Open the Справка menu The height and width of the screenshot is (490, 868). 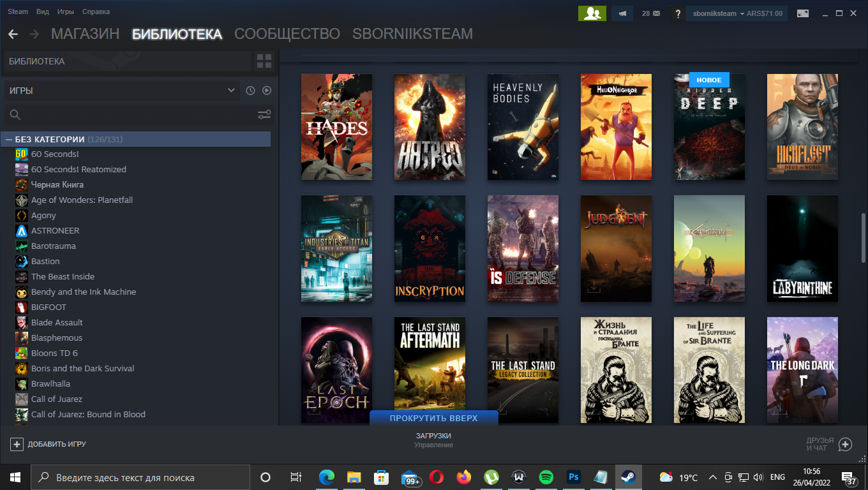click(96, 11)
